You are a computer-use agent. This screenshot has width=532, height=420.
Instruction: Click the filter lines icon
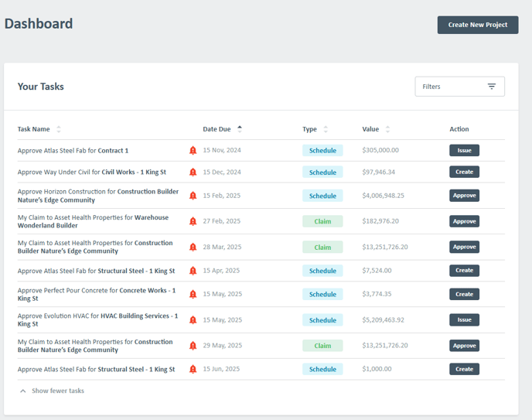pos(491,87)
